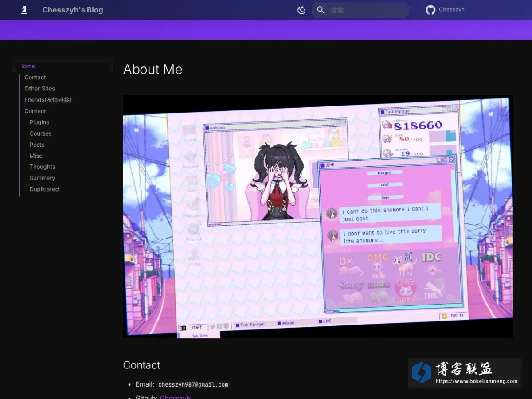Screen dimensions: 532x399
Task: Focus the search input field
Action: coord(360,10)
